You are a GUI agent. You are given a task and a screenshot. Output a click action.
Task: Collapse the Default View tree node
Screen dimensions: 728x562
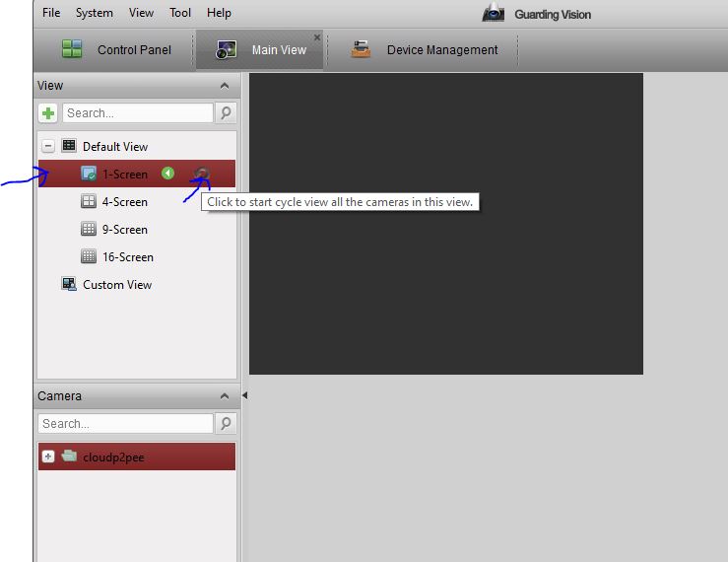48,146
